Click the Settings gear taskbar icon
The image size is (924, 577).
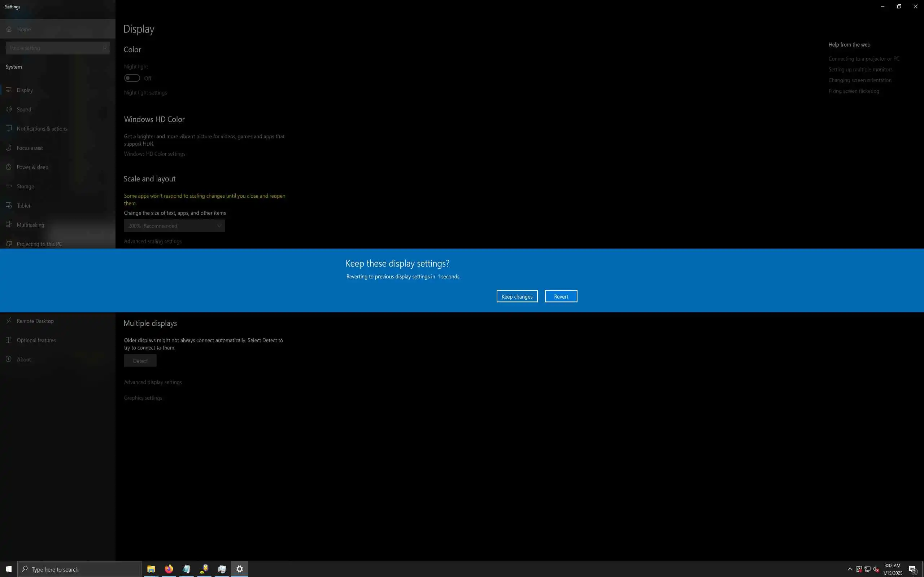click(x=239, y=569)
